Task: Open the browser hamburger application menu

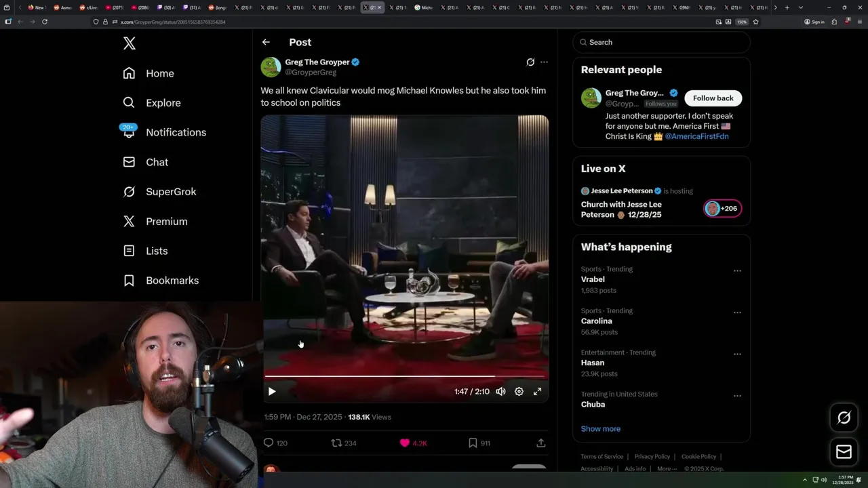Action: tap(860, 22)
